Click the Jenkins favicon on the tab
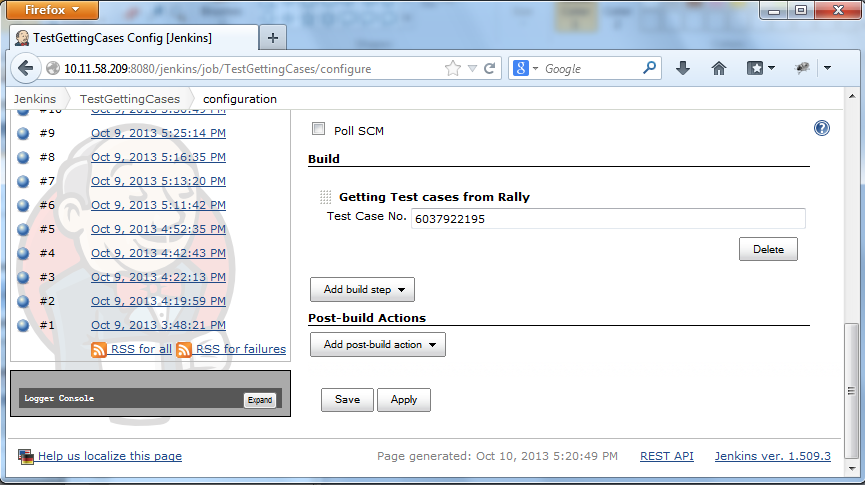This screenshot has width=865, height=485. [x=22, y=38]
